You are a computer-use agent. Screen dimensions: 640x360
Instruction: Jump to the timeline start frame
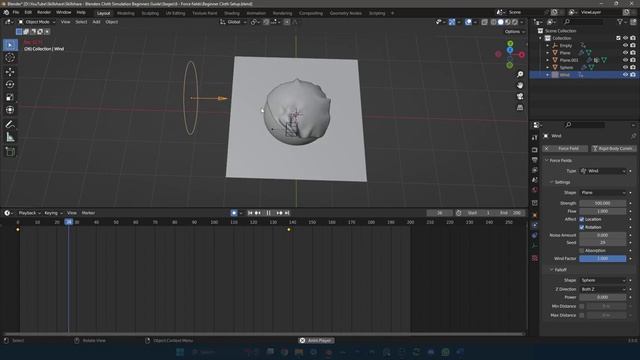[250, 213]
